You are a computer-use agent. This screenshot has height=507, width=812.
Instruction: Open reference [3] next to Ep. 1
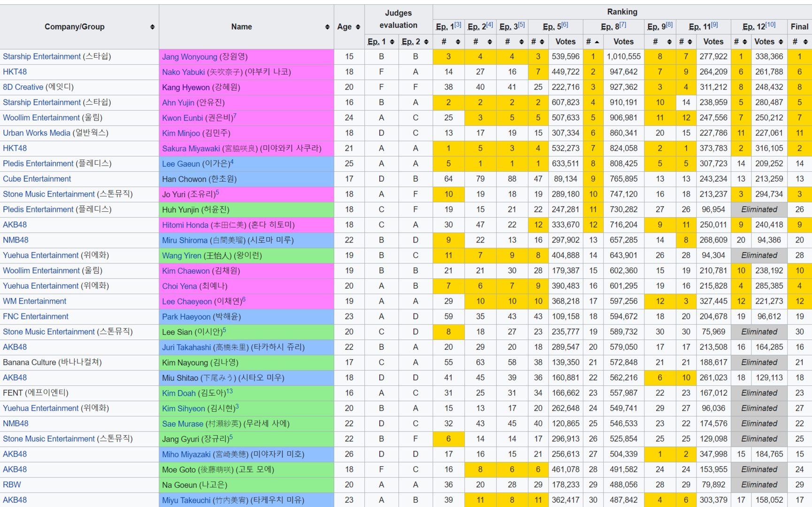click(458, 24)
